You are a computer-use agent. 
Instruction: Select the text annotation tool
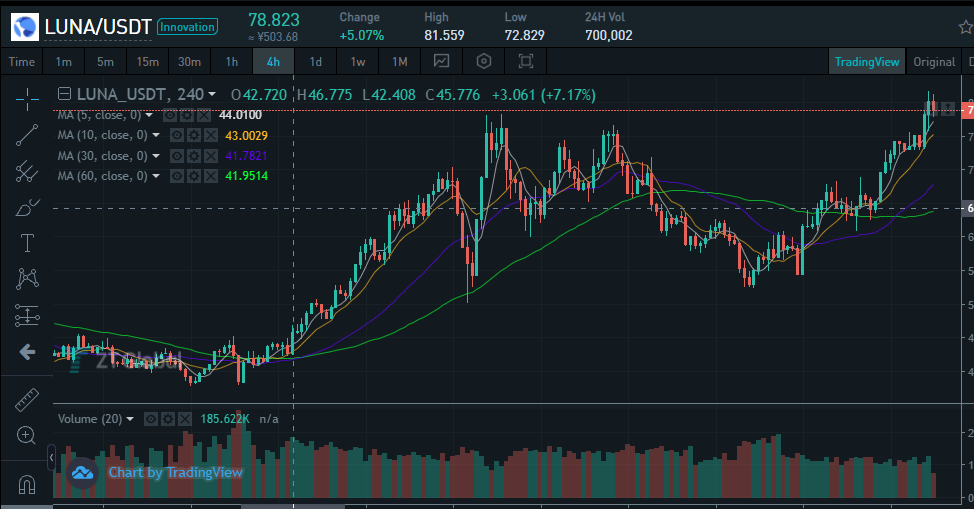[x=27, y=243]
